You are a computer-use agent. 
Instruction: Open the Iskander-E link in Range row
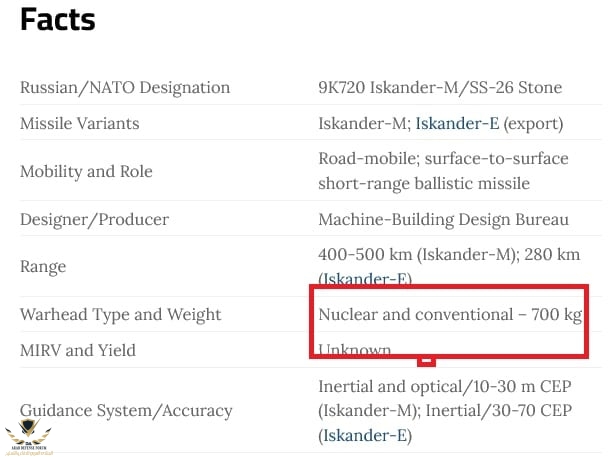[x=367, y=279]
